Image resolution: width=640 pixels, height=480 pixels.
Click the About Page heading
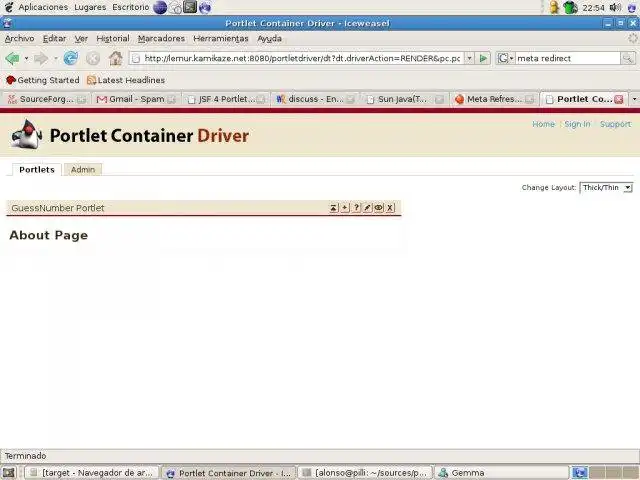[49, 235]
